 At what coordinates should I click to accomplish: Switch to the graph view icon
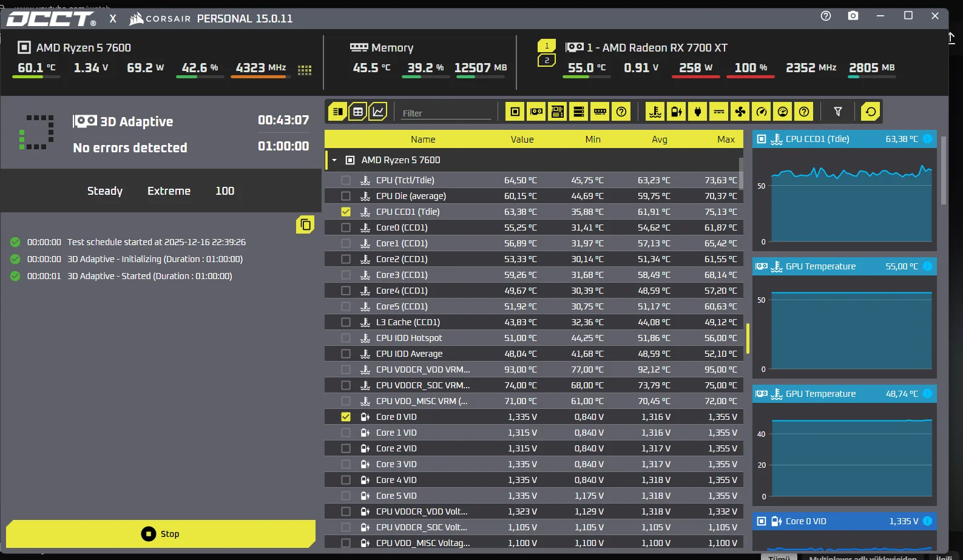378,112
